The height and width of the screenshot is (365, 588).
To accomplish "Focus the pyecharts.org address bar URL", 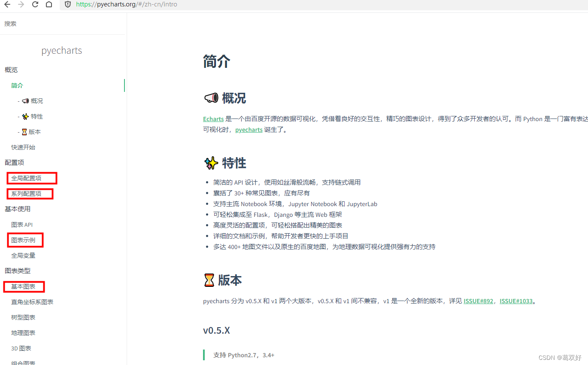I will 127,4.
